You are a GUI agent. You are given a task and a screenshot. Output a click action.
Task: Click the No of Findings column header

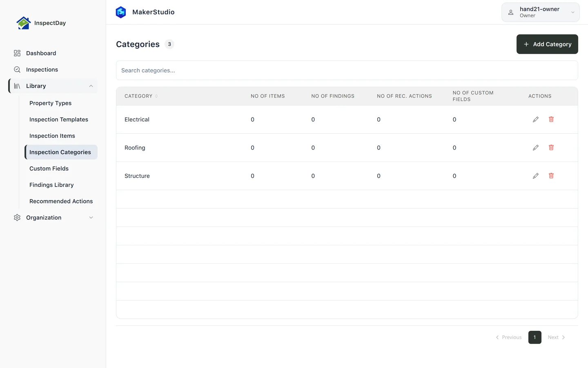[333, 96]
